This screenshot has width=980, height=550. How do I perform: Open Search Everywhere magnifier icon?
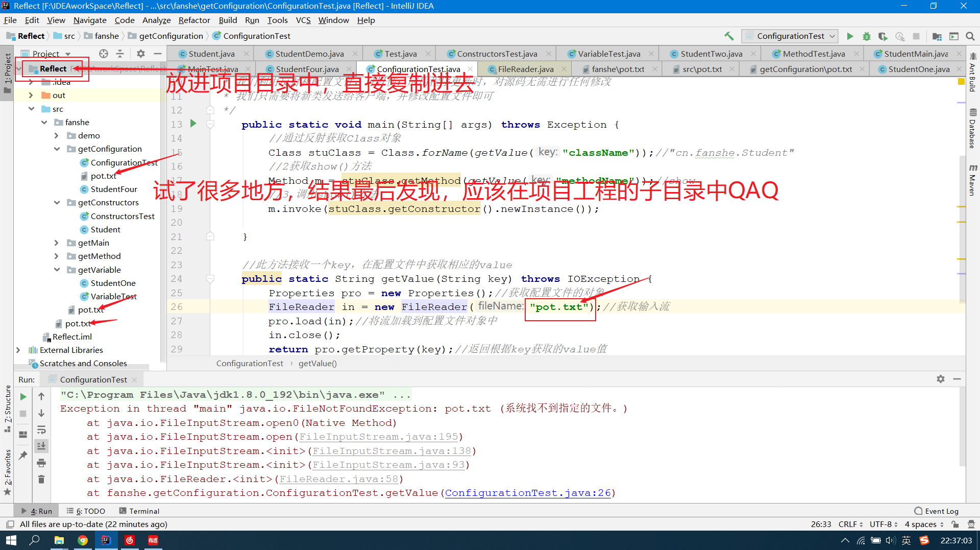pos(970,36)
